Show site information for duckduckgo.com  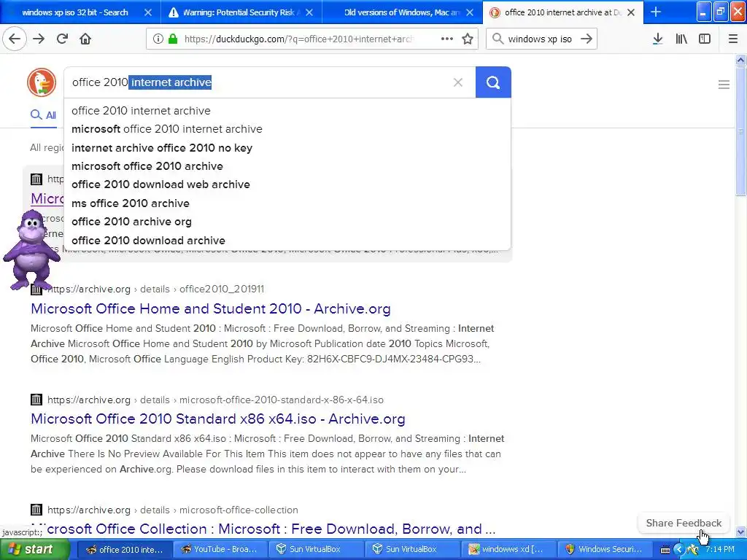pos(158,39)
